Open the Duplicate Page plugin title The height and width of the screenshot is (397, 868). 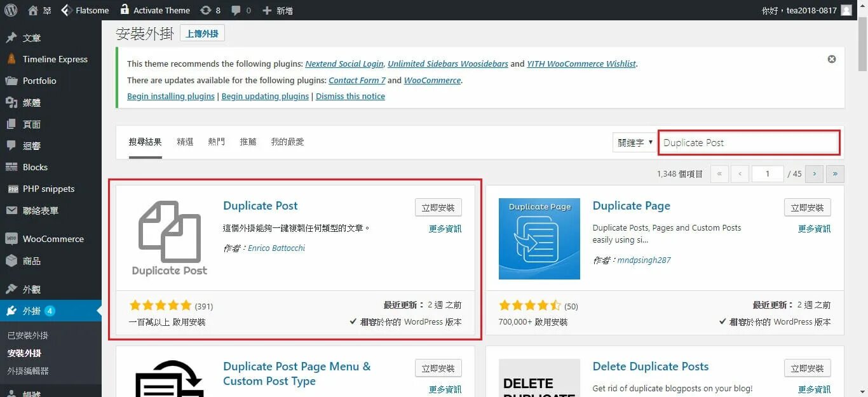coord(632,206)
